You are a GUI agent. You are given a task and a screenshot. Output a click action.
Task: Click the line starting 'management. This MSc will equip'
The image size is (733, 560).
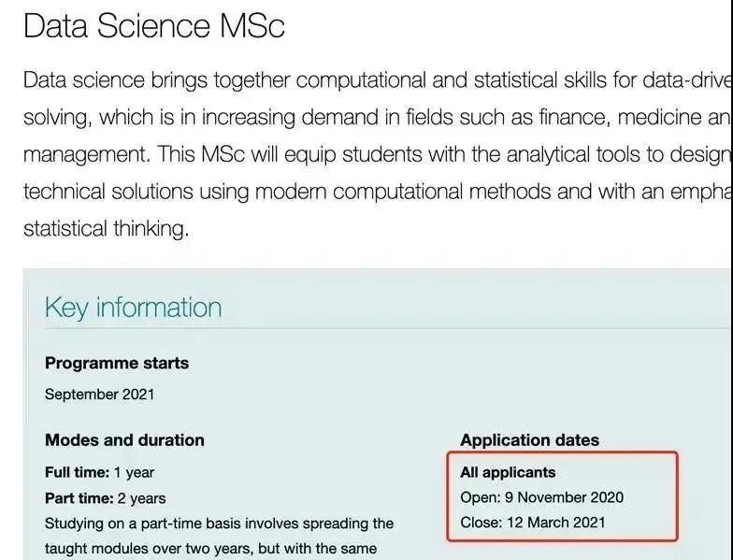(x=374, y=152)
